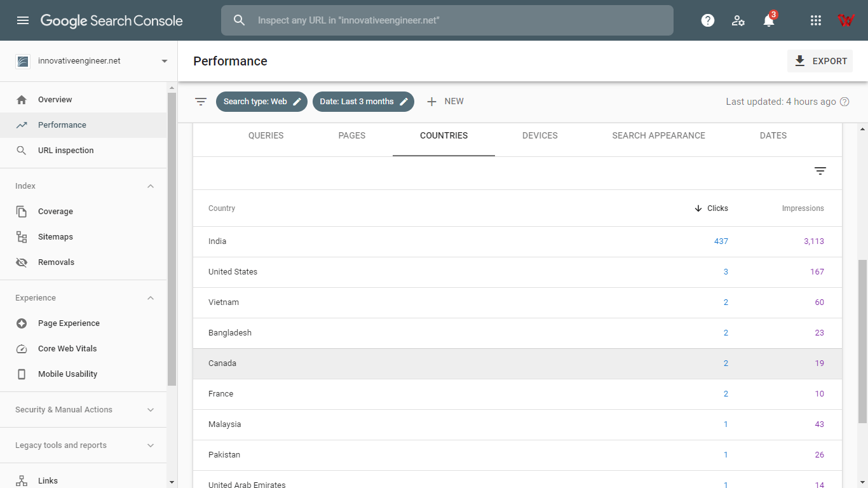Image resolution: width=868 pixels, height=488 pixels.
Task: Sort table by Impressions column
Action: [803, 208]
